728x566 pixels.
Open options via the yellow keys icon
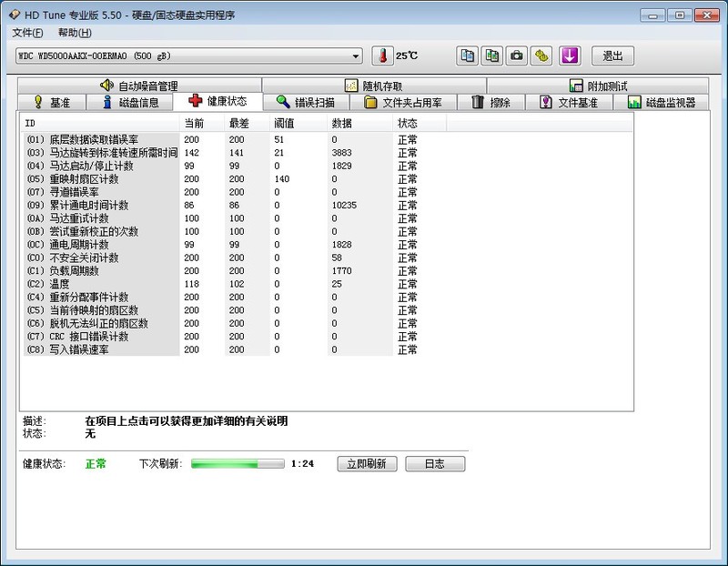point(542,56)
